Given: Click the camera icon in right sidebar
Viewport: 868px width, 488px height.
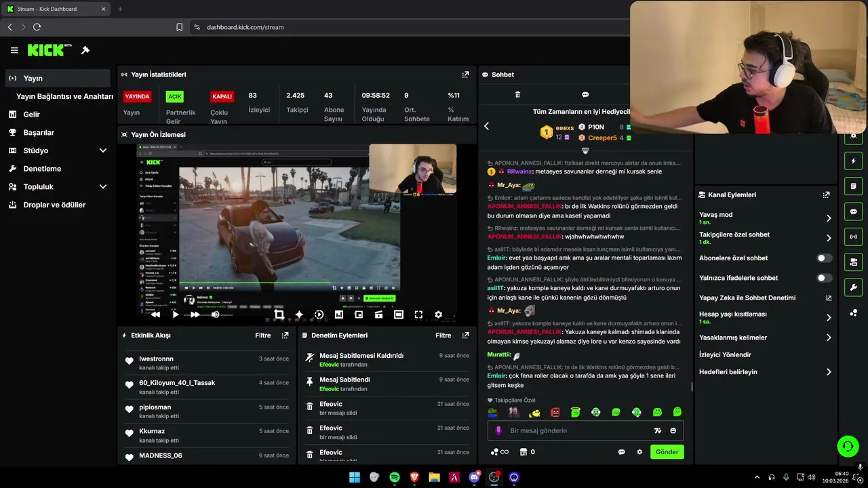Looking at the screenshot, I should [x=853, y=262].
